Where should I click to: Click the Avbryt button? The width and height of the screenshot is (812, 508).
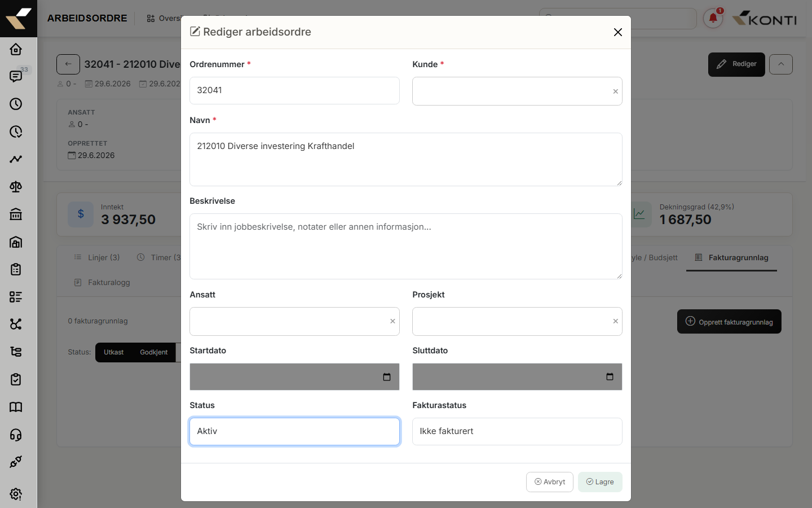coord(550,482)
